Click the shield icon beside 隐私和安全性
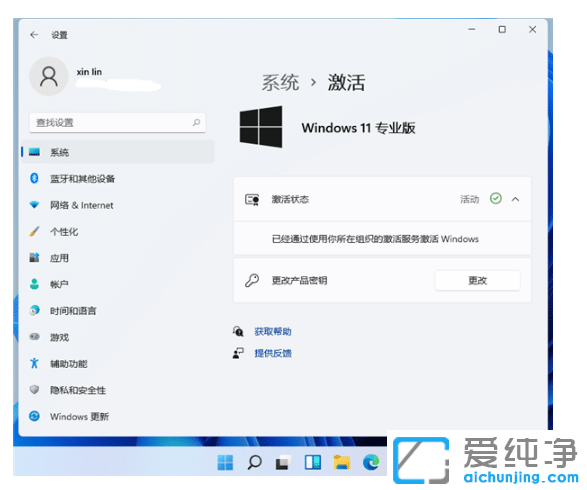The height and width of the screenshot is (490, 587). click(x=34, y=390)
